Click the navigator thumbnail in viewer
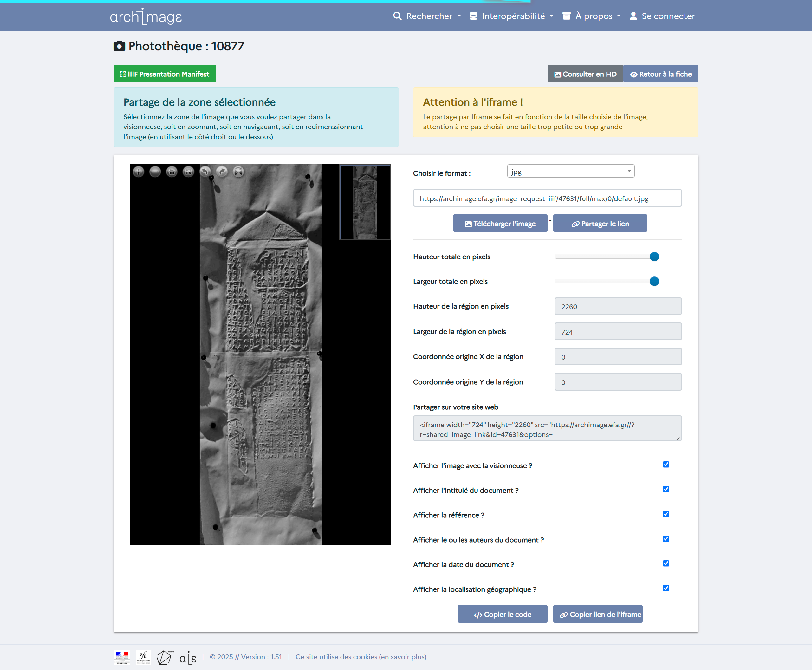The height and width of the screenshot is (670, 812). pyautogui.click(x=365, y=202)
